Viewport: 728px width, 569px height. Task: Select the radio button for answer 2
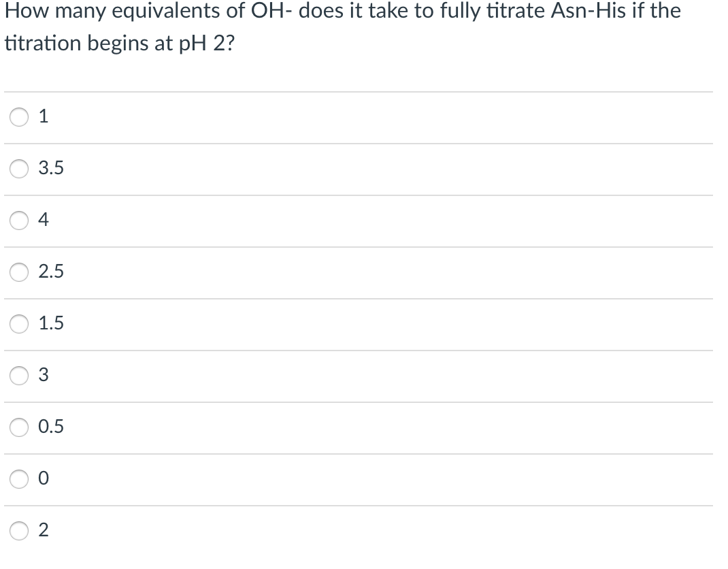(18, 531)
